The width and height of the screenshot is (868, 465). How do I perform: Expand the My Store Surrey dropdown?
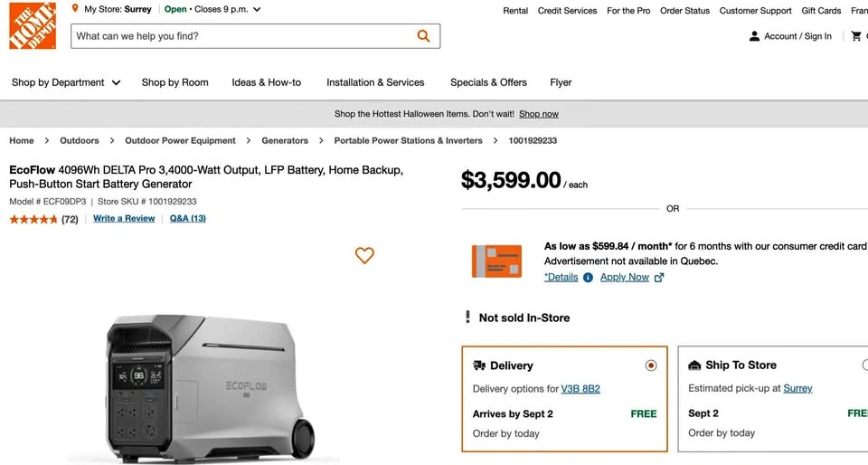[x=257, y=10]
